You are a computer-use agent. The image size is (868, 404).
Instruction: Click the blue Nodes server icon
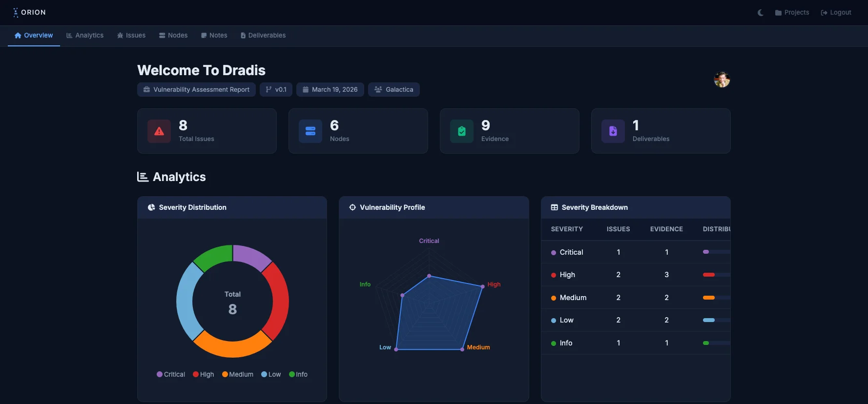coord(310,131)
